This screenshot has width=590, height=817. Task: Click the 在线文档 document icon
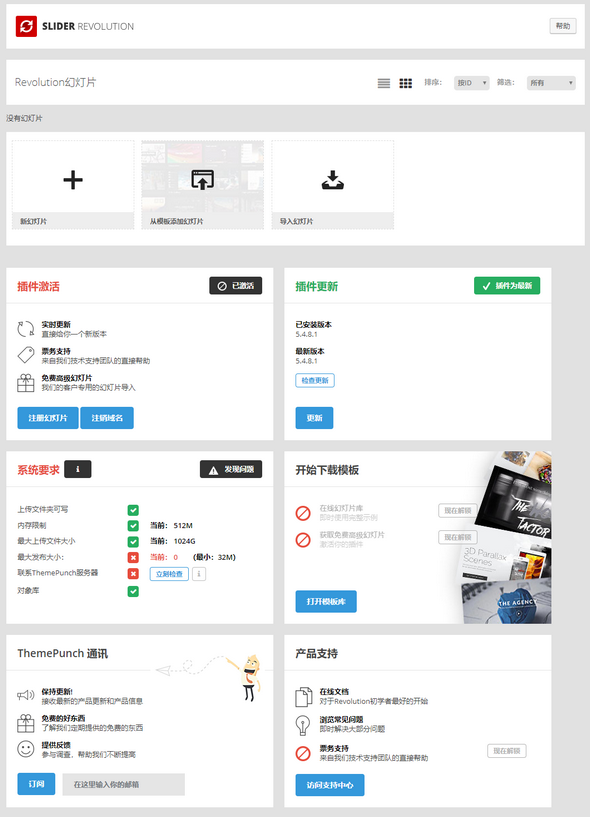tap(303, 696)
